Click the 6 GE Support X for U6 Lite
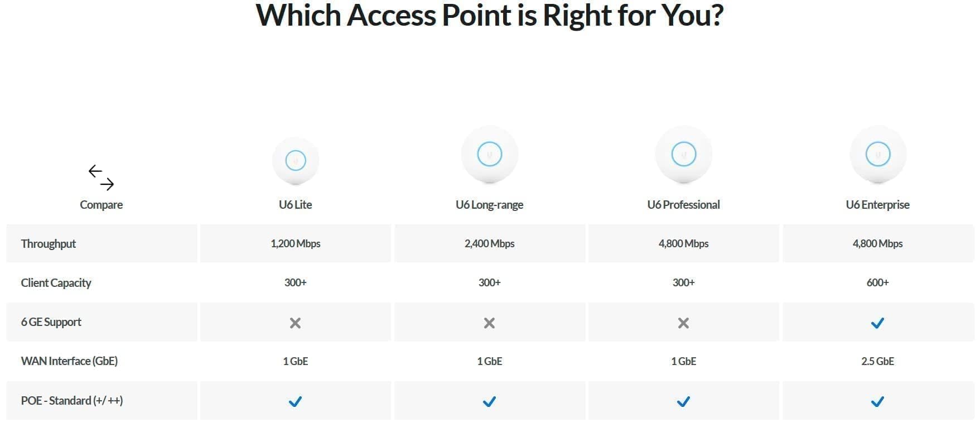Screen dimensions: 980x427 295,323
